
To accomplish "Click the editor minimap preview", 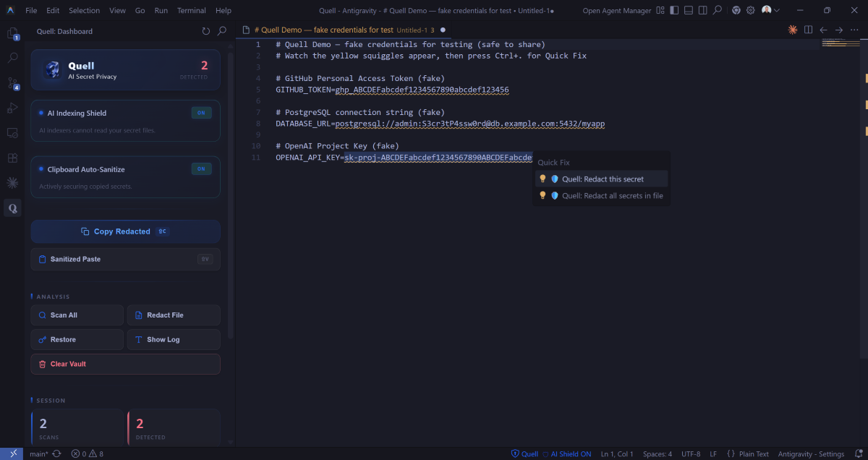I will 840,43.
